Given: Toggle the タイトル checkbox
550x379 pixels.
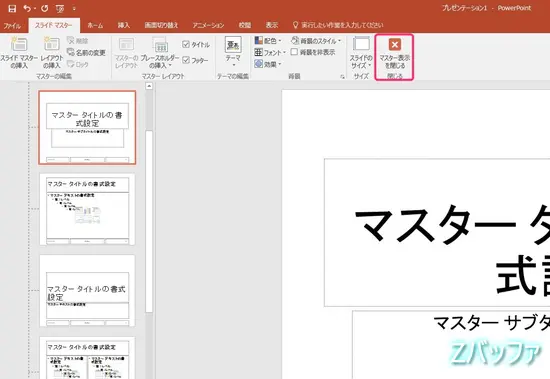Looking at the screenshot, I should 186,45.
